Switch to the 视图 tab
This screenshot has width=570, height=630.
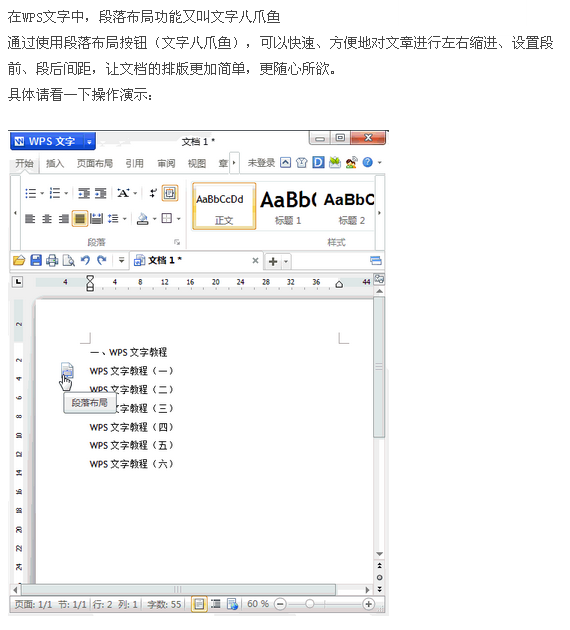[x=197, y=163]
